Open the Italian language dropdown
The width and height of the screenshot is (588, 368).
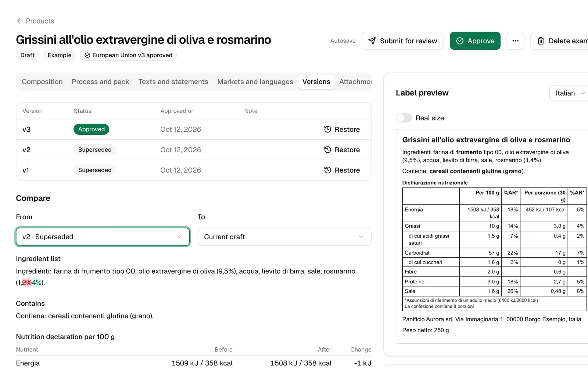click(x=570, y=93)
